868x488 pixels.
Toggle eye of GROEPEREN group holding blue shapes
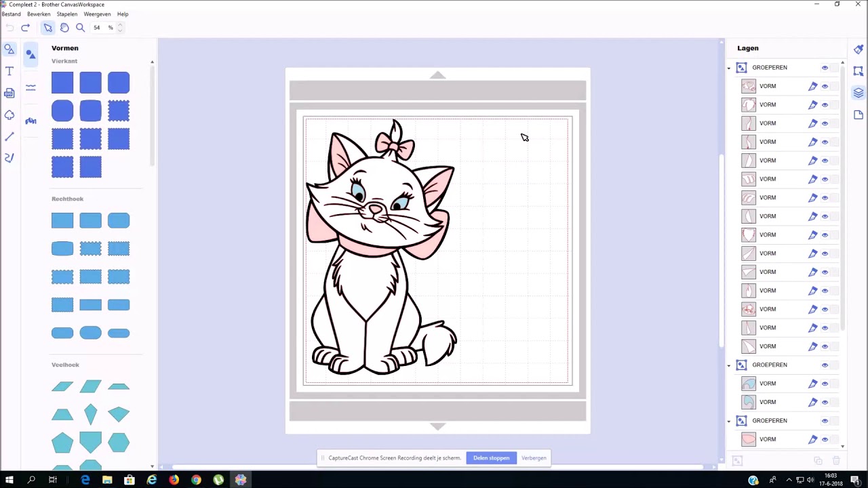coord(825,365)
